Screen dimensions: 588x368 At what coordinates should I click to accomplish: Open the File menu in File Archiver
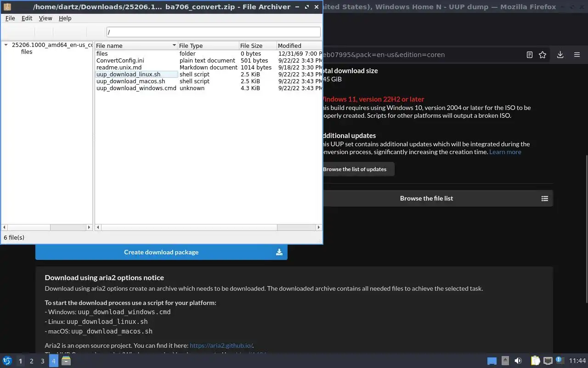10,18
